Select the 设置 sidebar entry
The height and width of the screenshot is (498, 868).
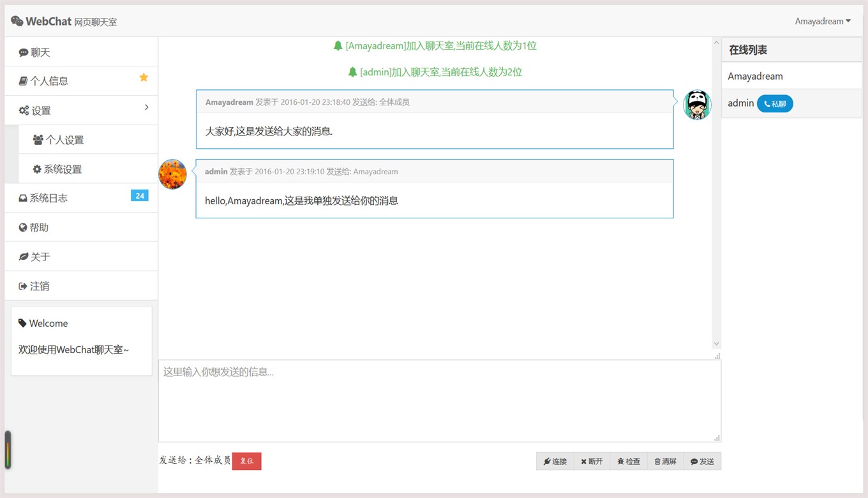tap(81, 110)
